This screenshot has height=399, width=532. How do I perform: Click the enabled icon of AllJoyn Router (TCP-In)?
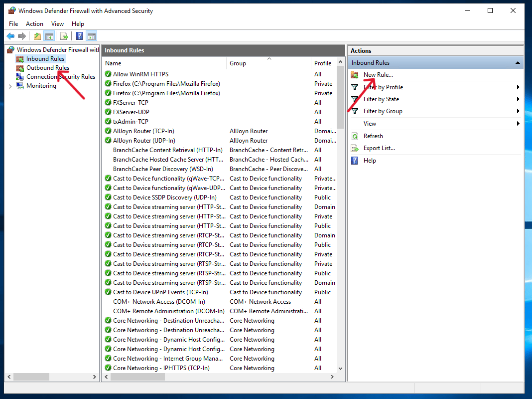pos(108,131)
